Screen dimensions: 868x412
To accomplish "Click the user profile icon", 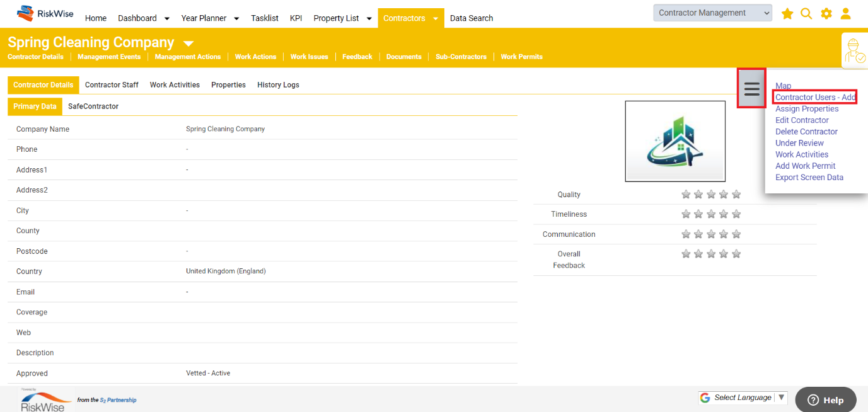I will coord(845,13).
